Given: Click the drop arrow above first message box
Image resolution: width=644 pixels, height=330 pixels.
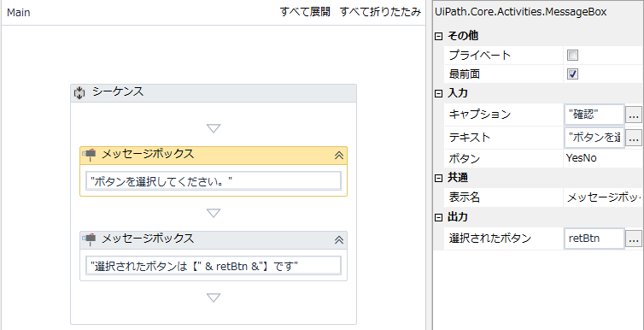Looking at the screenshot, I should tap(214, 128).
